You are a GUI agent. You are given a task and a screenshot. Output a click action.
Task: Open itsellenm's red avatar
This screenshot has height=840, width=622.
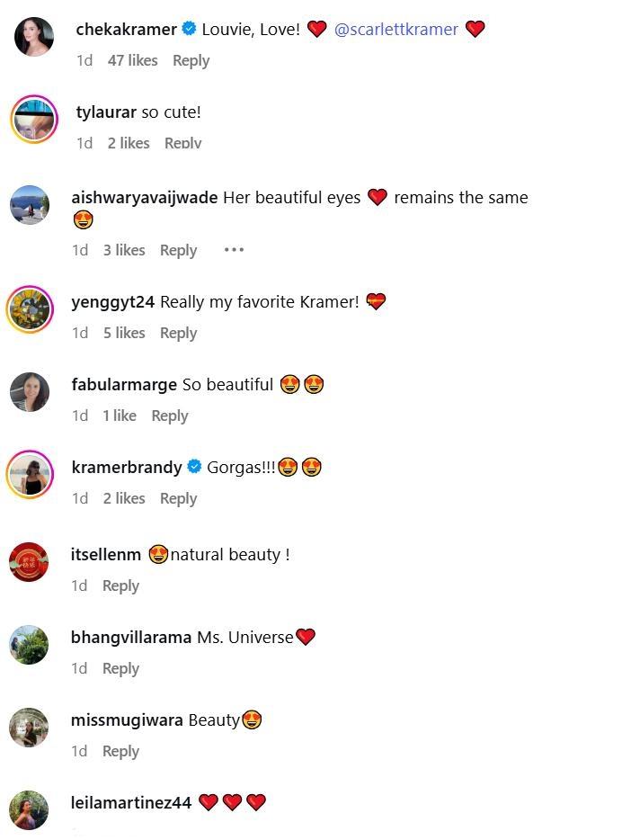[x=30, y=562]
